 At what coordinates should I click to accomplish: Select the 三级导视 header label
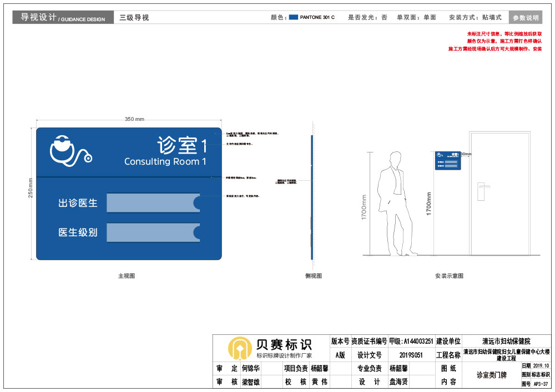[134, 18]
